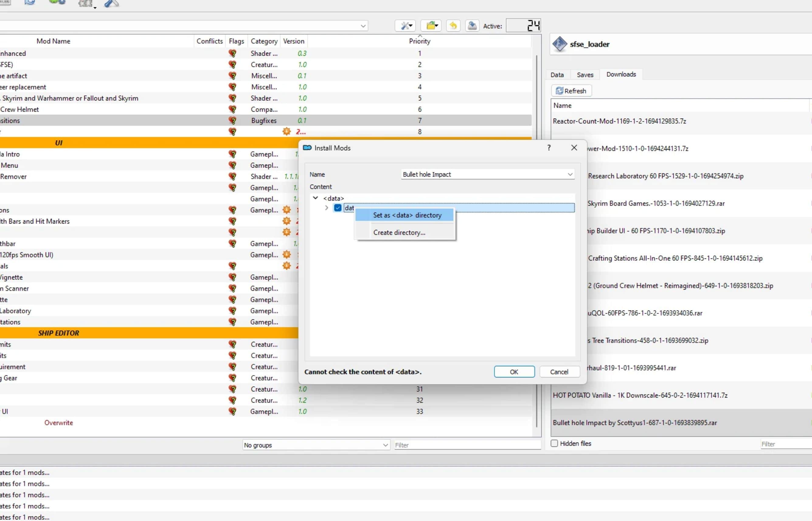
Task: Switch to the Saves tab
Action: pos(585,75)
